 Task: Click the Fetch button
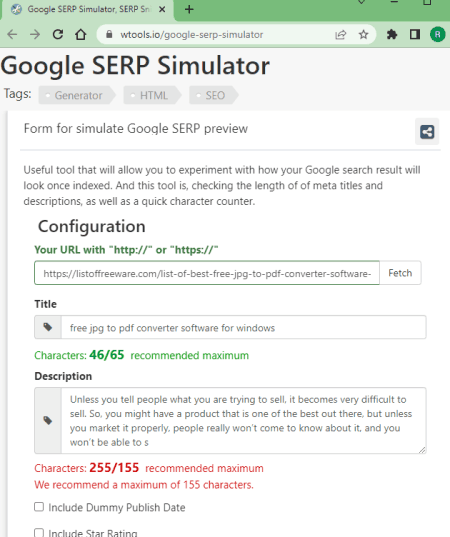click(400, 273)
